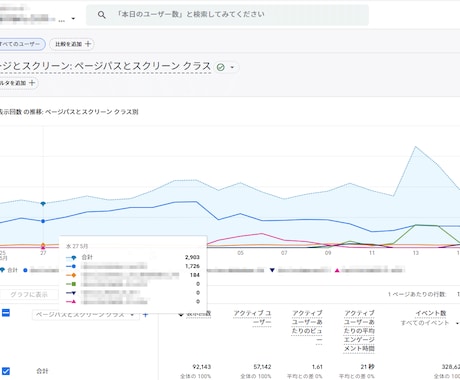This screenshot has height=380, width=460.
Task: Click the 合計 row label in the table
Action: pos(42,371)
